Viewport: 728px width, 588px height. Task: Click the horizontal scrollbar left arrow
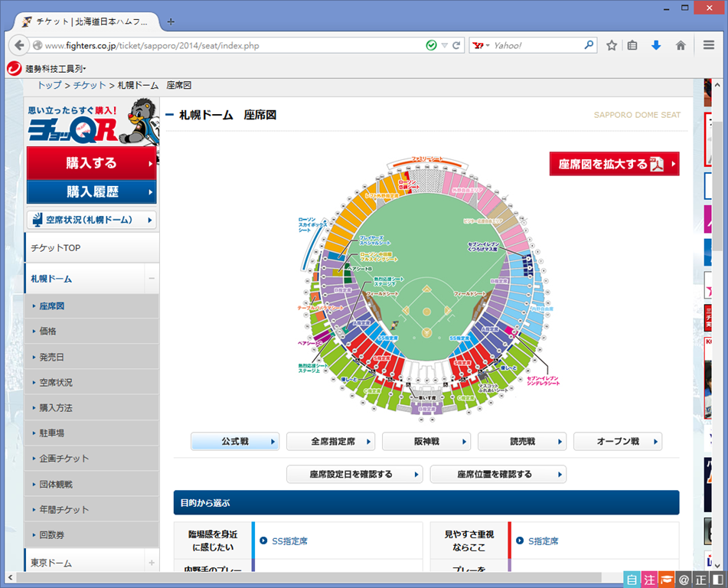pyautogui.click(x=10, y=577)
